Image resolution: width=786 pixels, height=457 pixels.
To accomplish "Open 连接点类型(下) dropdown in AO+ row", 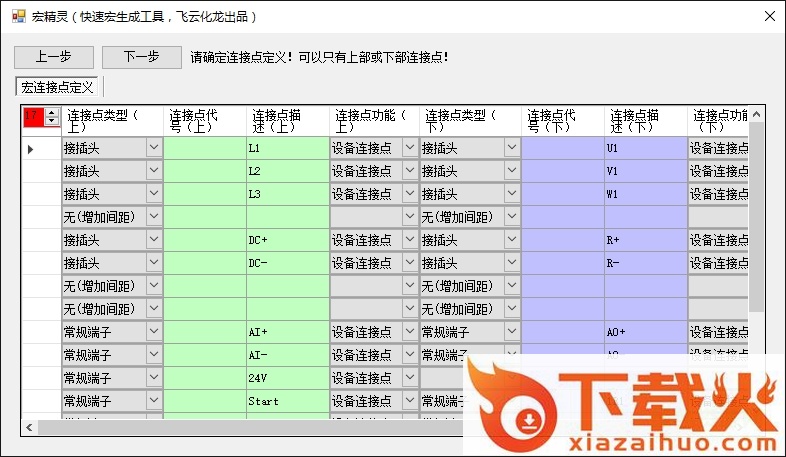I will pos(512,332).
